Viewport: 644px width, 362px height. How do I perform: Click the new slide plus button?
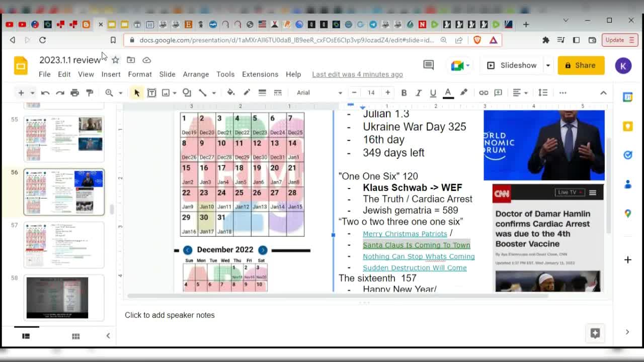point(21,93)
